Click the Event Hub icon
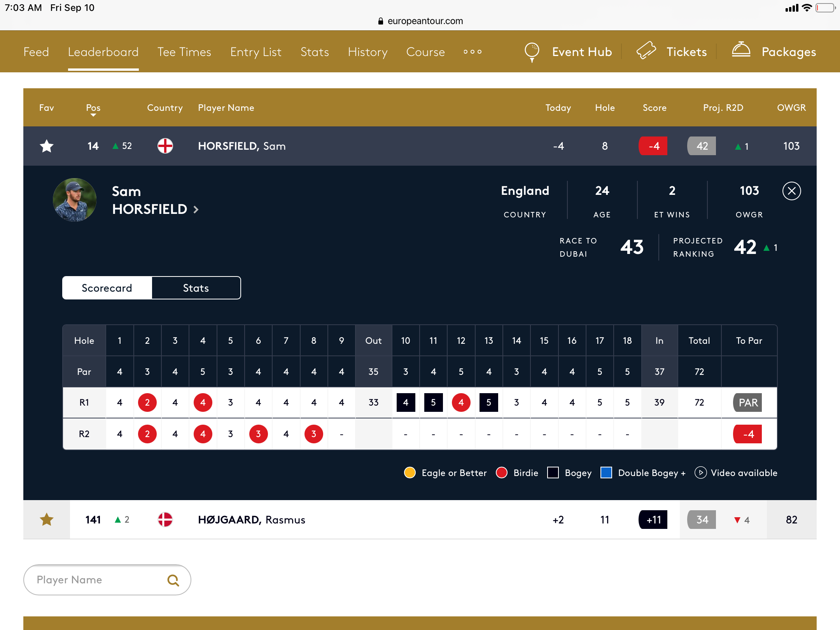 [x=532, y=52]
